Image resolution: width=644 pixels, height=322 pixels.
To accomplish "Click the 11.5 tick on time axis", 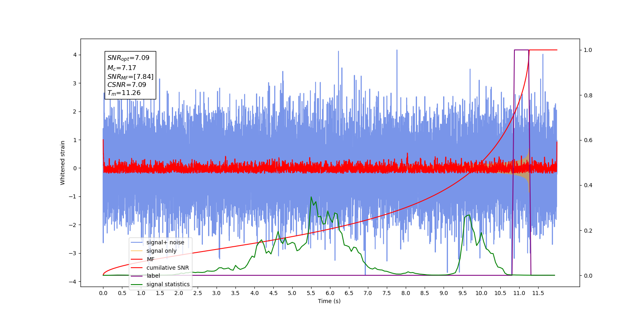I will (538, 293).
